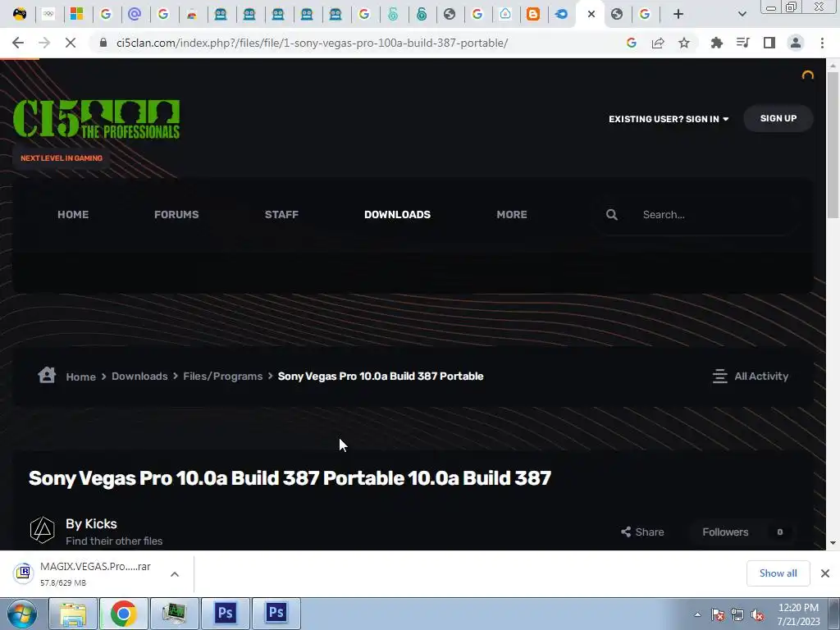This screenshot has height=630, width=840.
Task: Click the network tray icon
Action: [x=737, y=614]
